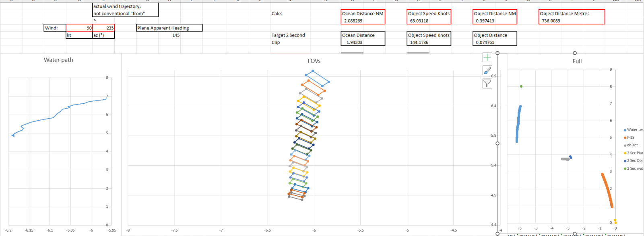This screenshot has width=644, height=236.
Task: Click the 'Water path' chart title
Action: 58,60
